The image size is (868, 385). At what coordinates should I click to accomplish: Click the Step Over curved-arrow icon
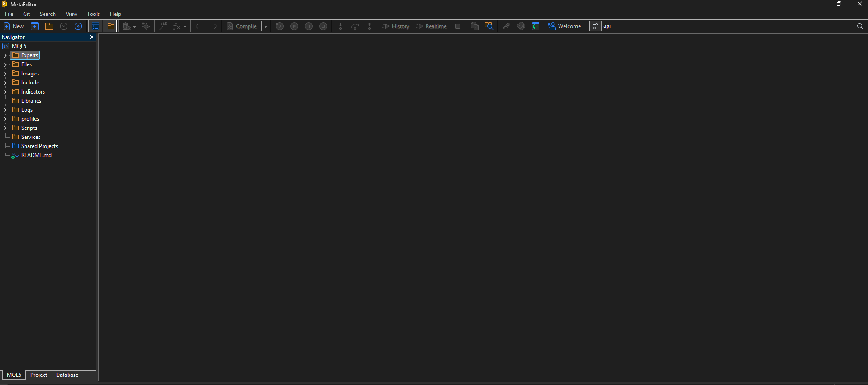point(355,26)
